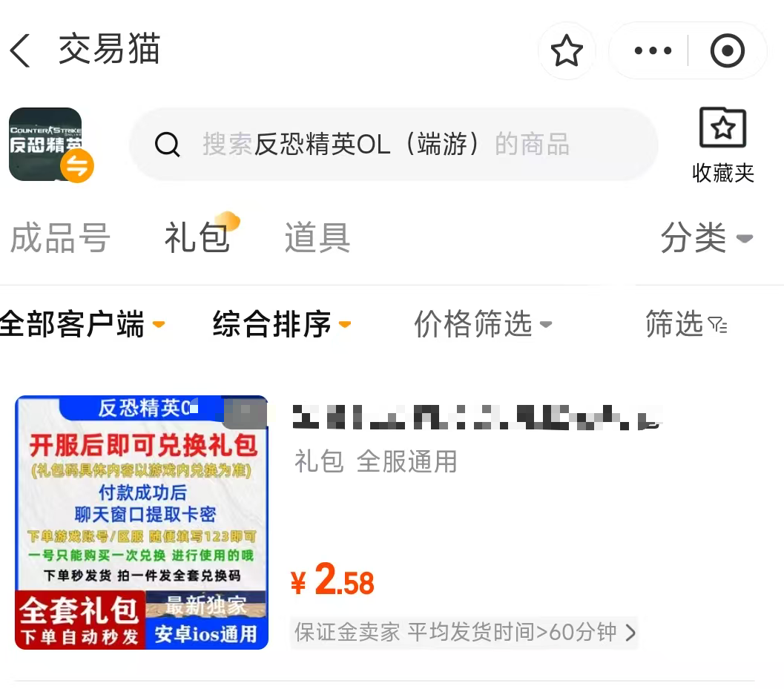Expand the 综合排序 sort dropdown
784x689 pixels.
click(x=282, y=324)
